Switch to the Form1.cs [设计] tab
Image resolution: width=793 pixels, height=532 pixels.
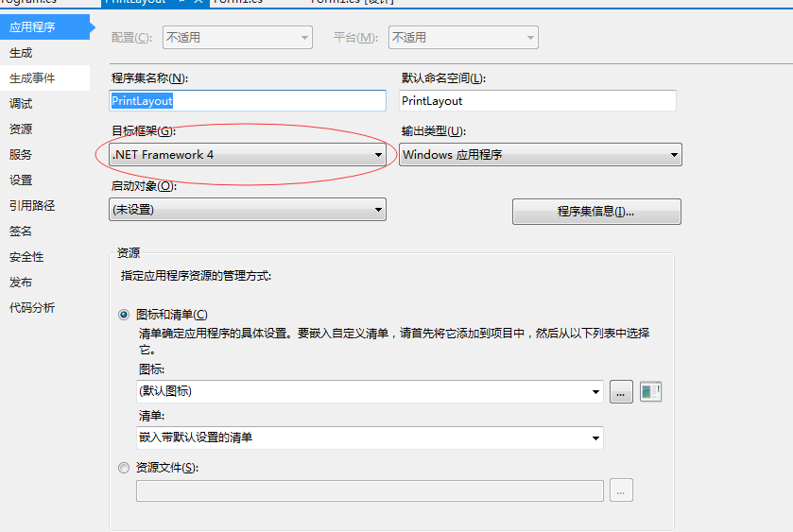tap(352, 2)
